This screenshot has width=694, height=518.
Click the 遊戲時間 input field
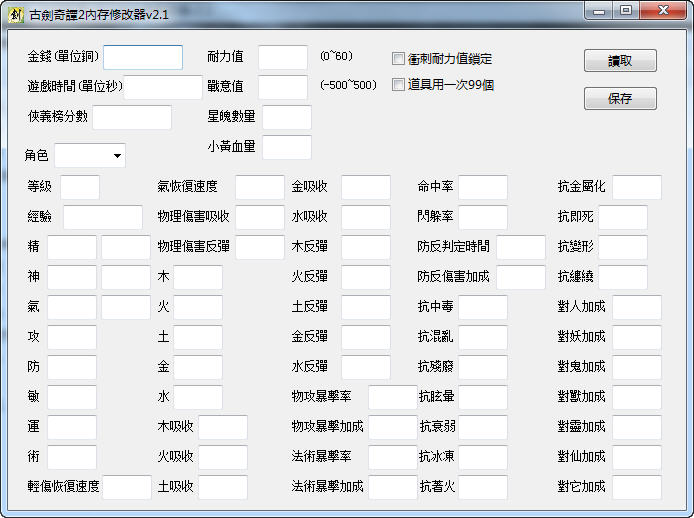[164, 87]
